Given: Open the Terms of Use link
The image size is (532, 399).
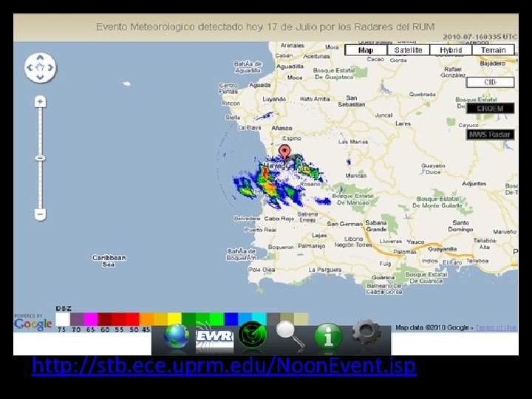Looking at the screenshot, I should tap(495, 328).
